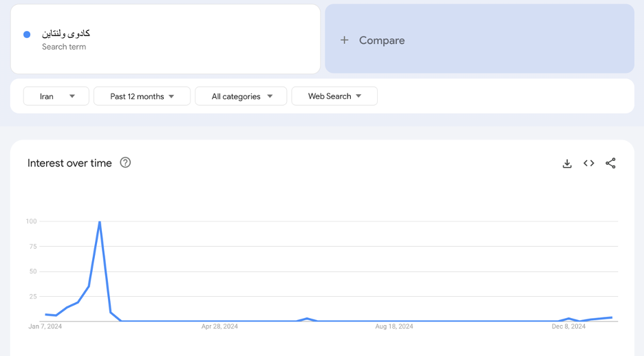Click the plus icon beside Compare
Viewport: 644px width, 356px height.
click(345, 41)
